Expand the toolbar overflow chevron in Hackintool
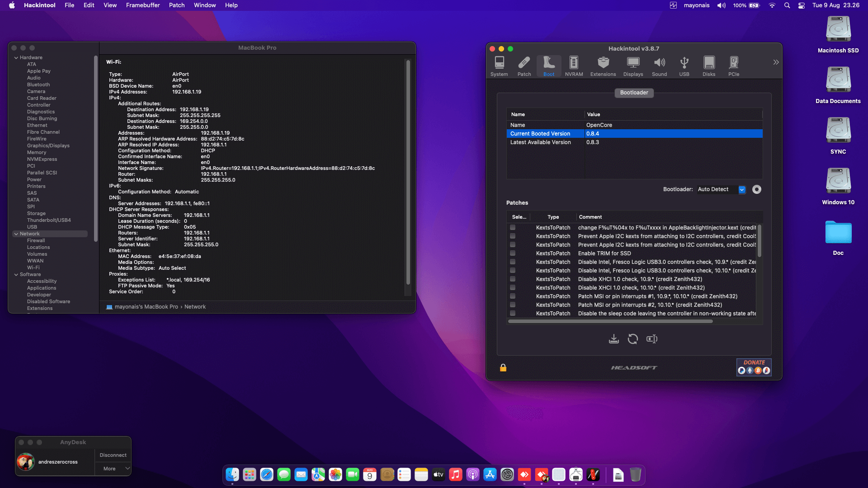Image resolution: width=868 pixels, height=488 pixels. pos(776,62)
